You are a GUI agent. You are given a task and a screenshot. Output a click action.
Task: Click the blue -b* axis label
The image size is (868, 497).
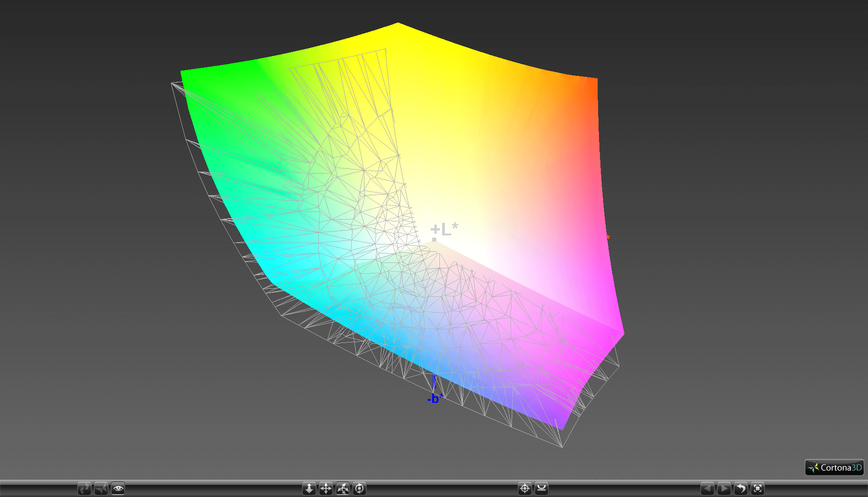435,399
